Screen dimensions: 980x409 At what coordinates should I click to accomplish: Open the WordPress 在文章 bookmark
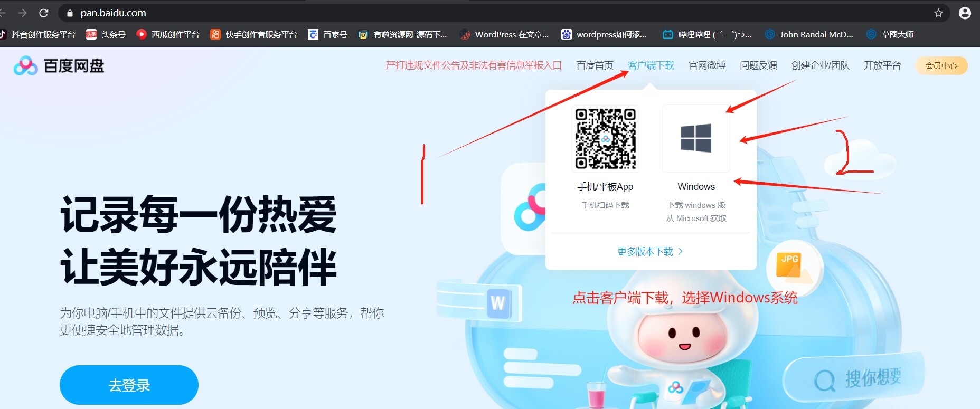pos(504,34)
